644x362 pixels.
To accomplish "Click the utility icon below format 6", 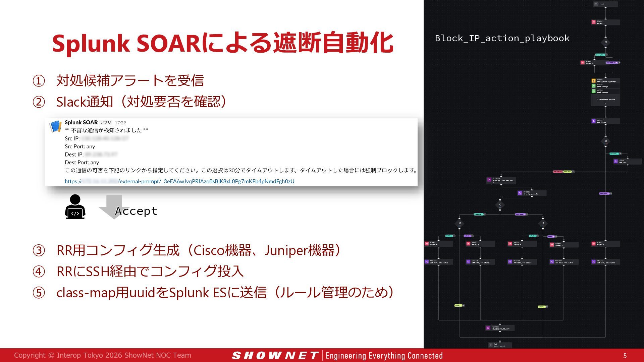I will (427, 262).
